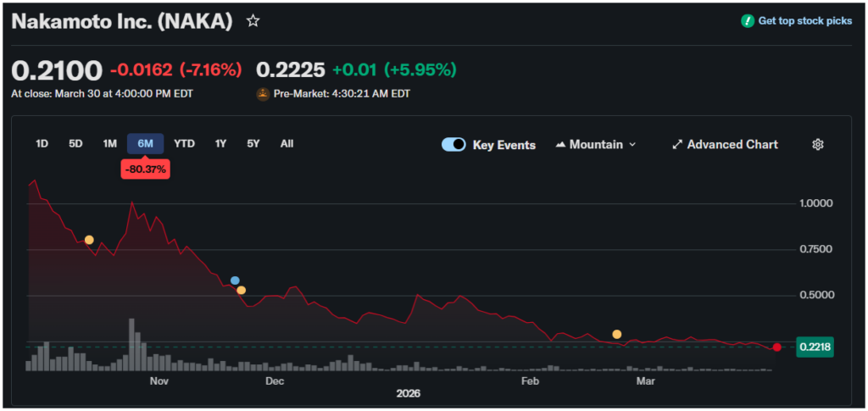Click the -0.0162 (-7.16%) change value
The width and height of the screenshot is (868, 411).
coord(176,69)
